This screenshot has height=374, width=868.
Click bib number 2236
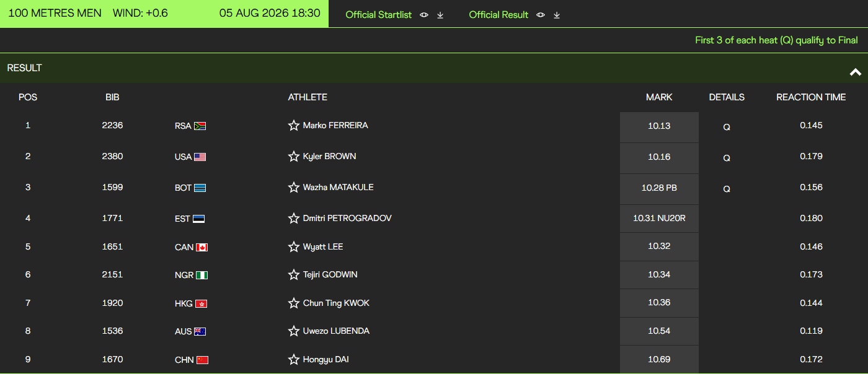coord(112,126)
